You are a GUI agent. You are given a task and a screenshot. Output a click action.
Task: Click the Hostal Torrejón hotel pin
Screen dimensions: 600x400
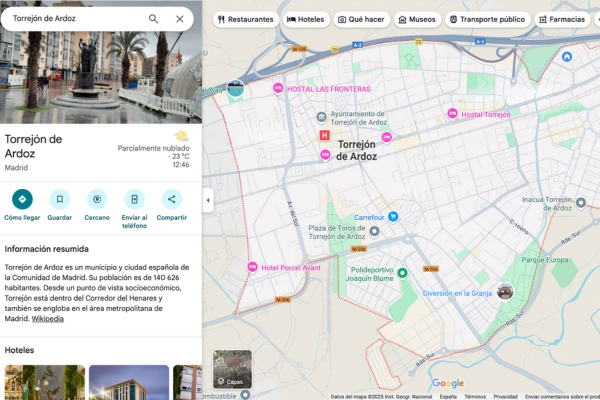(452, 113)
